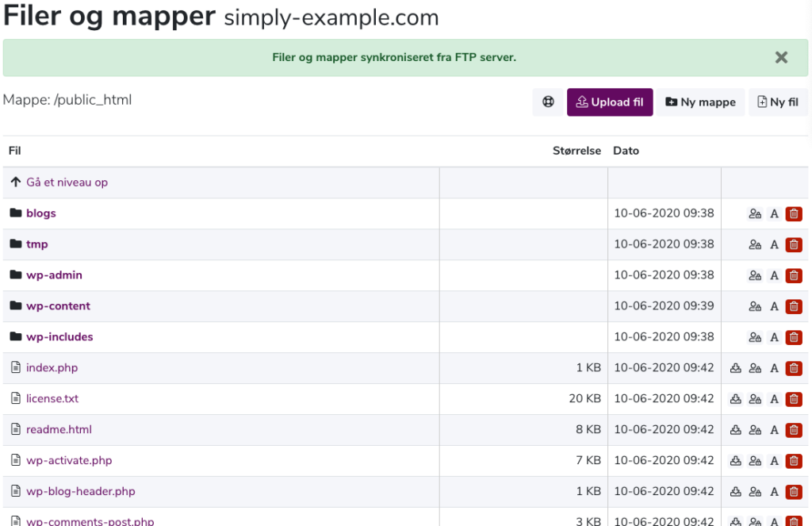812x526 pixels.
Task: Open the readme.html file
Action: pyautogui.click(x=59, y=430)
